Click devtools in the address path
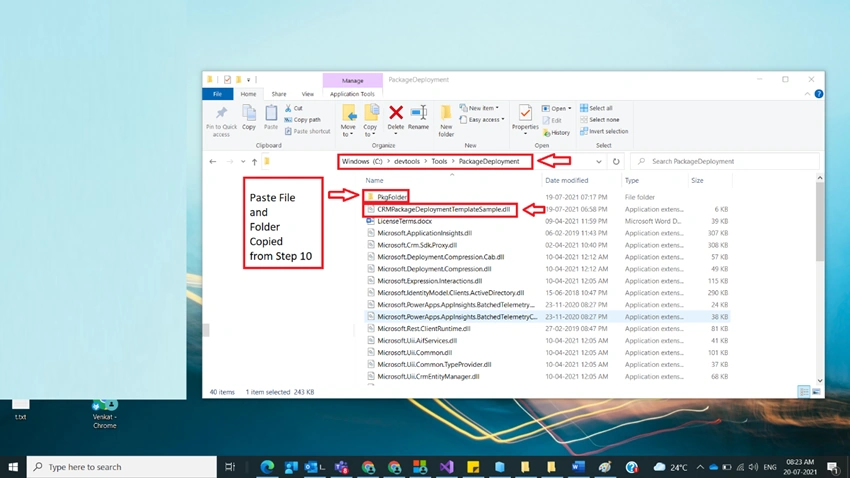The width and height of the screenshot is (850, 478). point(407,162)
